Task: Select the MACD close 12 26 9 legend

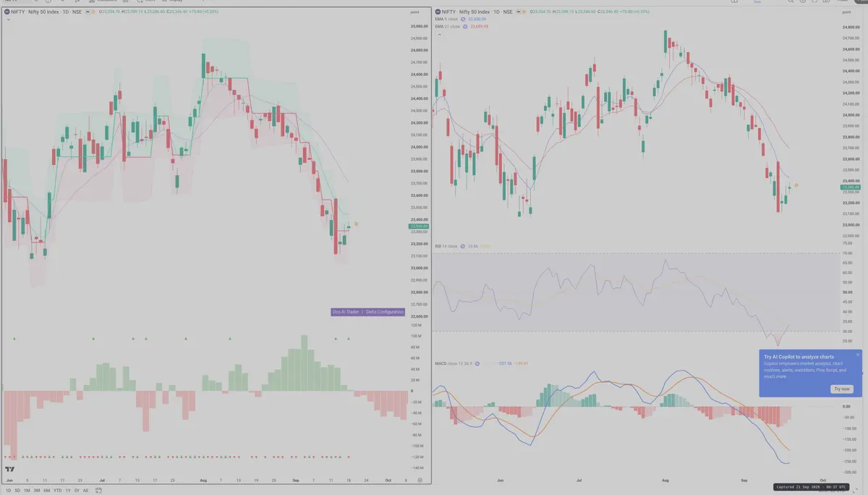Action: [x=454, y=363]
